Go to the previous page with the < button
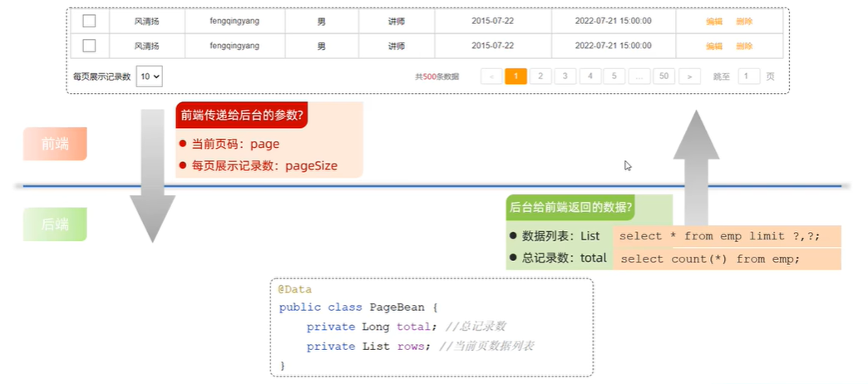The image size is (868, 384). click(491, 76)
